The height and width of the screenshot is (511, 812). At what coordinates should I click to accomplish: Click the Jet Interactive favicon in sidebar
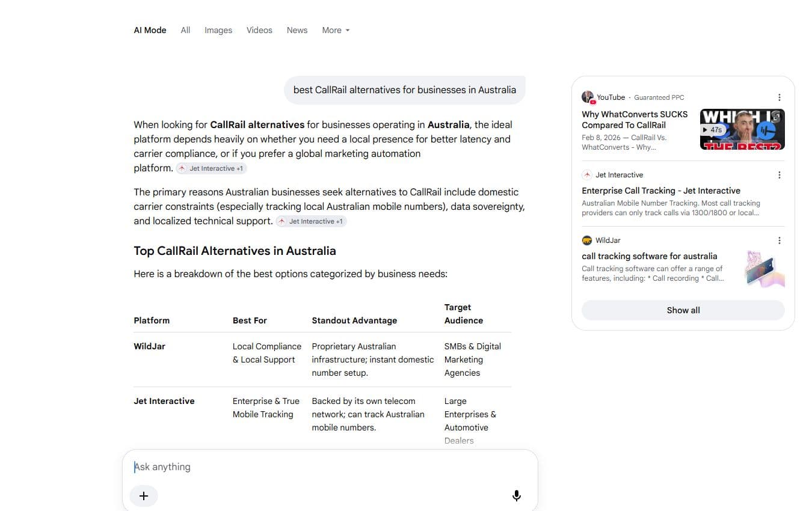[x=587, y=175]
